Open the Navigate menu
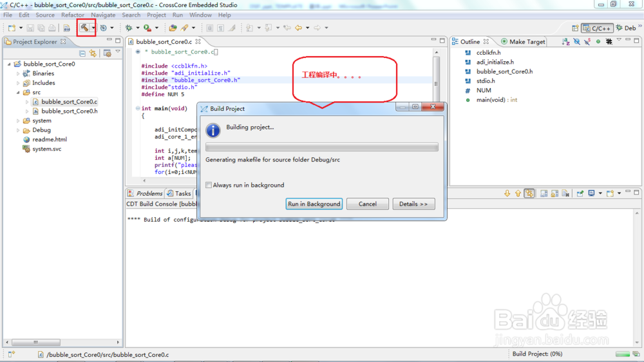 point(103,15)
